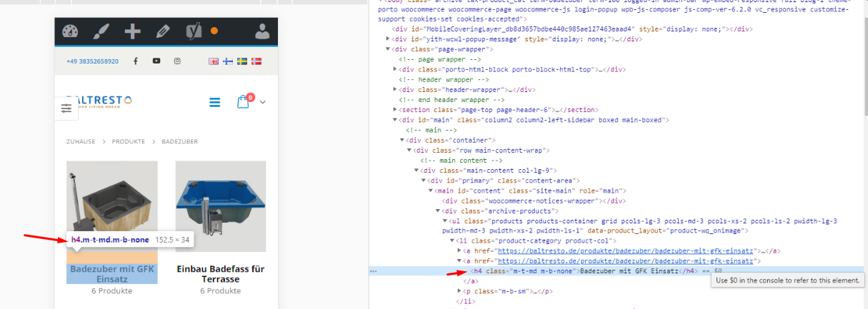Click the BADEZUBER breadcrumb
The height and width of the screenshot is (309, 868).
coord(179,142)
